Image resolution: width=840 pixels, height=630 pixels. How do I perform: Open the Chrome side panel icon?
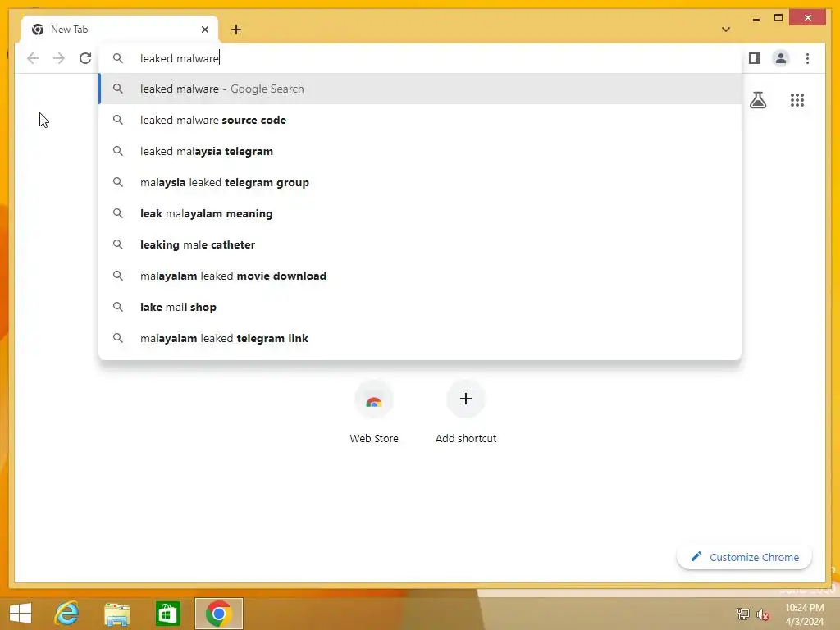pos(755,58)
